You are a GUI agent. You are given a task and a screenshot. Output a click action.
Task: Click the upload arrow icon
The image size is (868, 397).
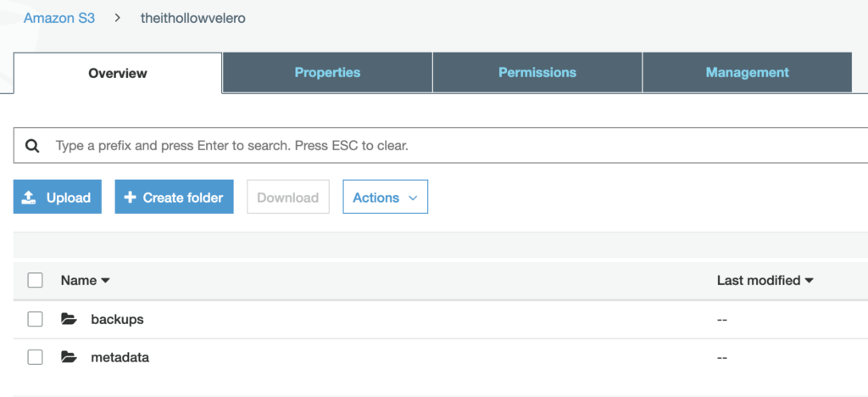(x=29, y=198)
